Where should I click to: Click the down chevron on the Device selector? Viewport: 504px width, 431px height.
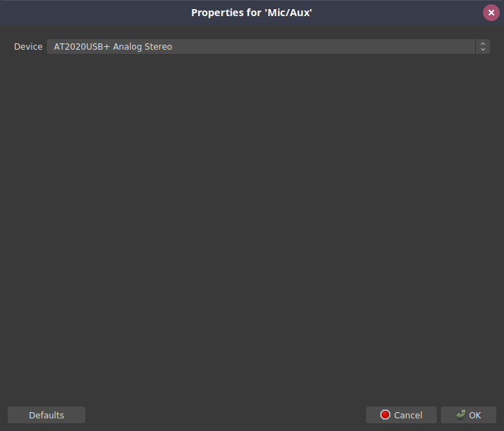point(483,50)
